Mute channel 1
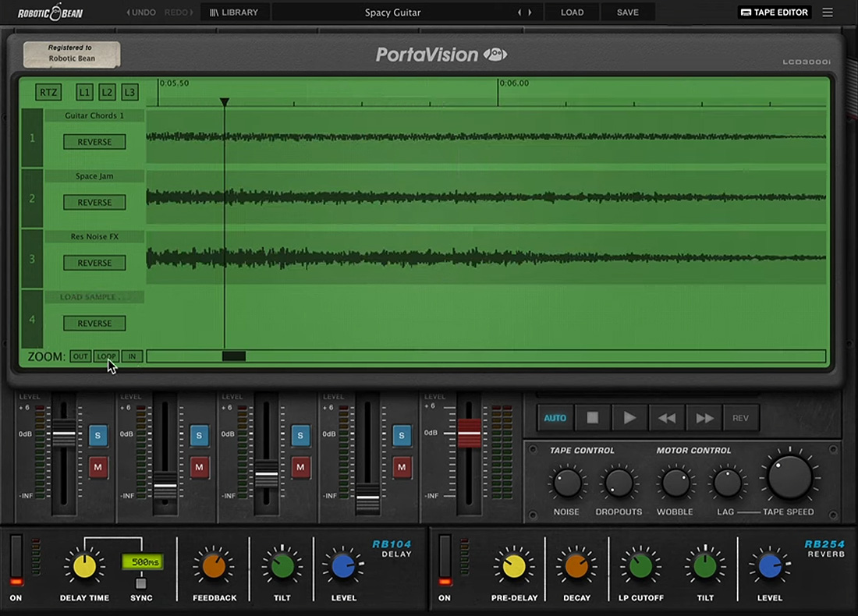 [x=98, y=467]
